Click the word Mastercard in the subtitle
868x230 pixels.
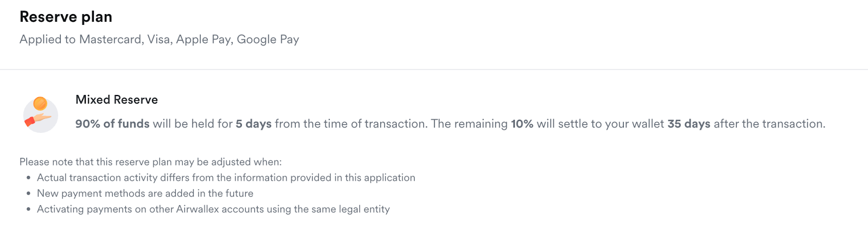point(111,40)
